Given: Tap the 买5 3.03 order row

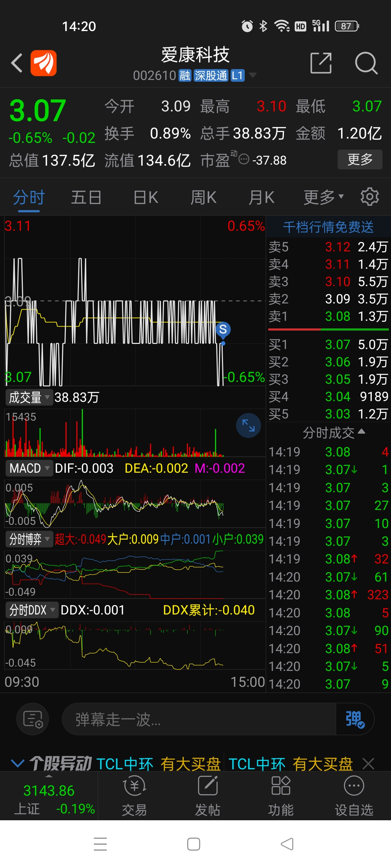Looking at the screenshot, I should pos(328,414).
